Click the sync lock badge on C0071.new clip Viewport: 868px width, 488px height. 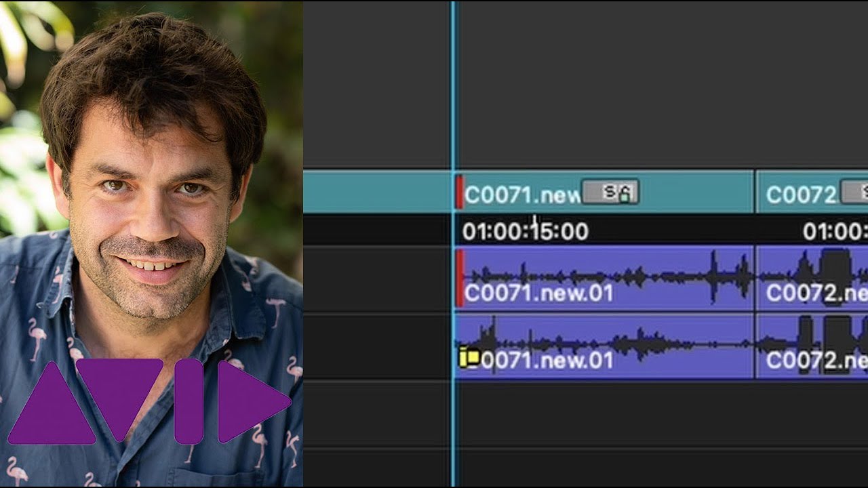point(610,192)
